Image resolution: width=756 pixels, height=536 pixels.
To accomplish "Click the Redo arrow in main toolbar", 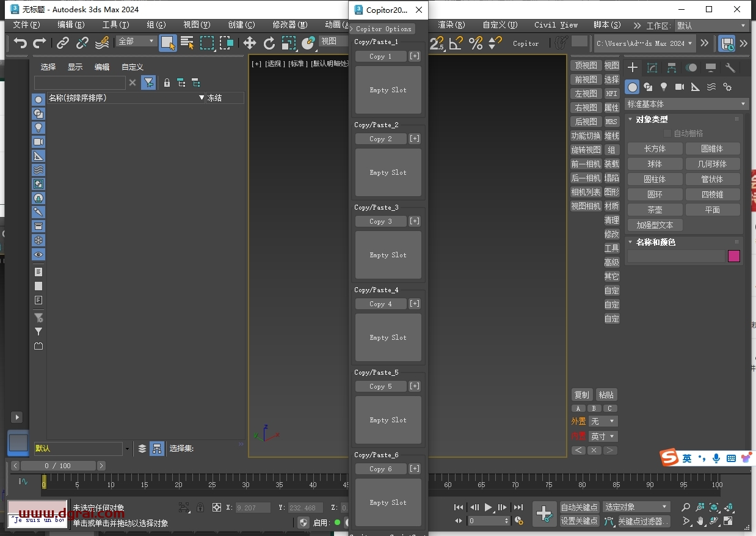I will 40,43.
